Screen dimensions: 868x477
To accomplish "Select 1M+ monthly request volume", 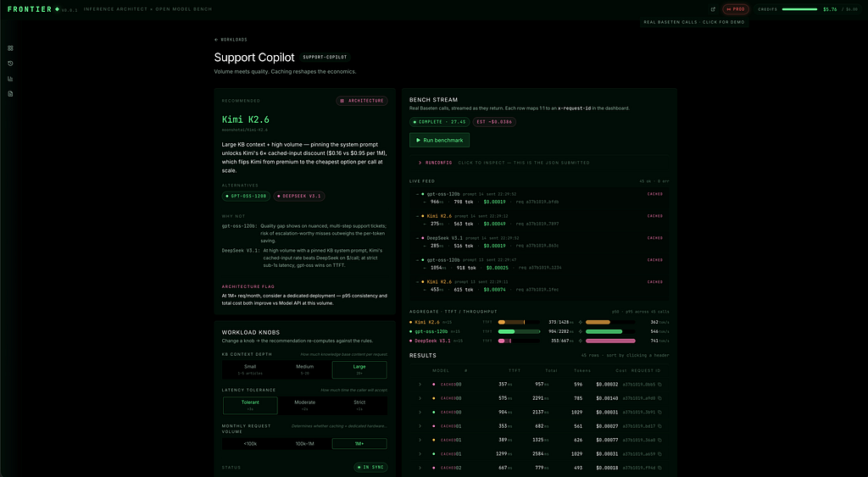I will [359, 444].
